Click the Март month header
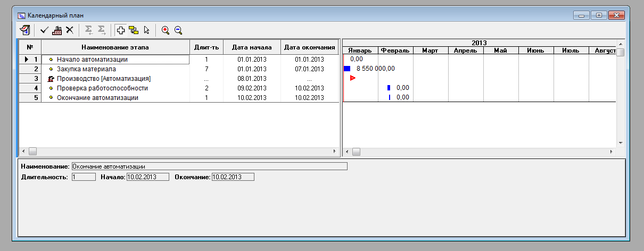 tap(431, 51)
